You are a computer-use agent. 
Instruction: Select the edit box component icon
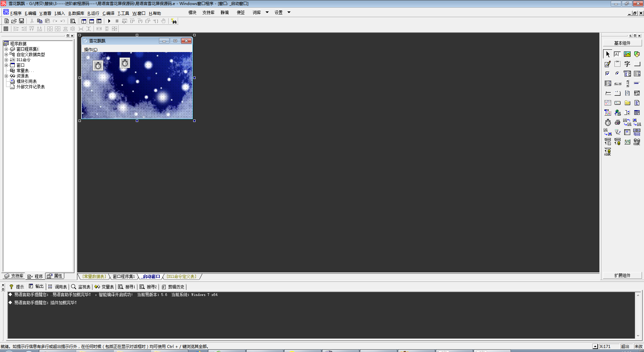click(x=618, y=54)
